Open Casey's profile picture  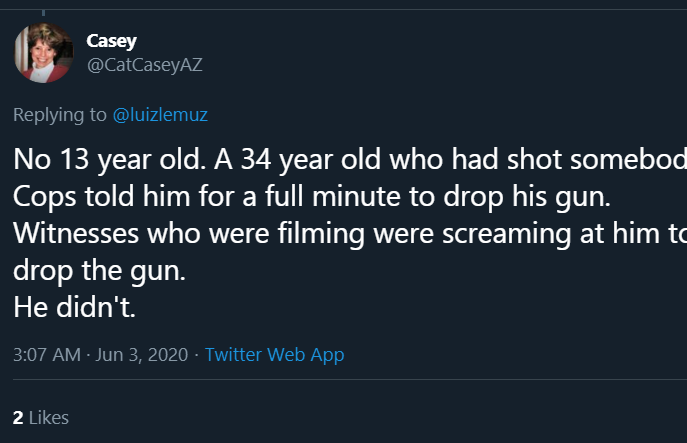pos(43,53)
